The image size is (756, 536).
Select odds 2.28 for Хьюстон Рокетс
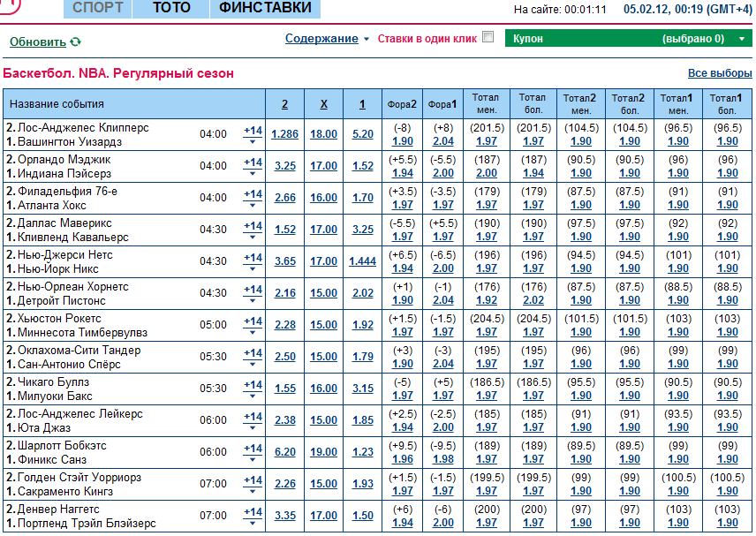pyautogui.click(x=285, y=325)
